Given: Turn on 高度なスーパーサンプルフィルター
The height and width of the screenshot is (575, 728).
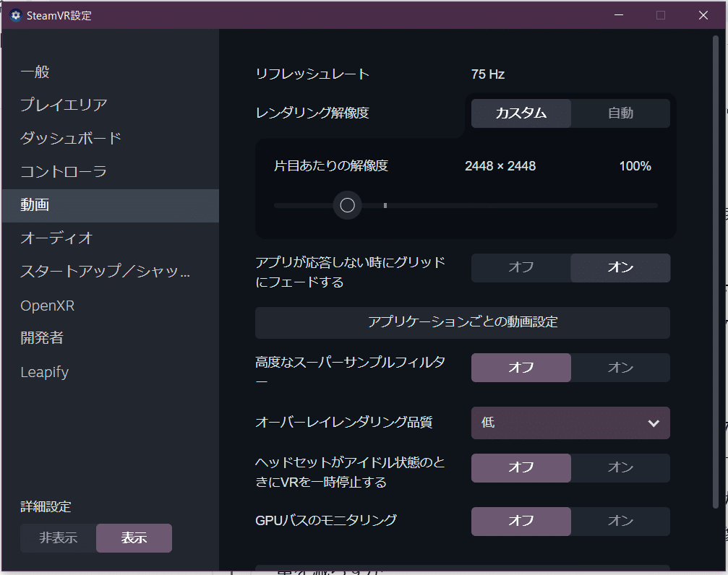Looking at the screenshot, I should pos(620,368).
